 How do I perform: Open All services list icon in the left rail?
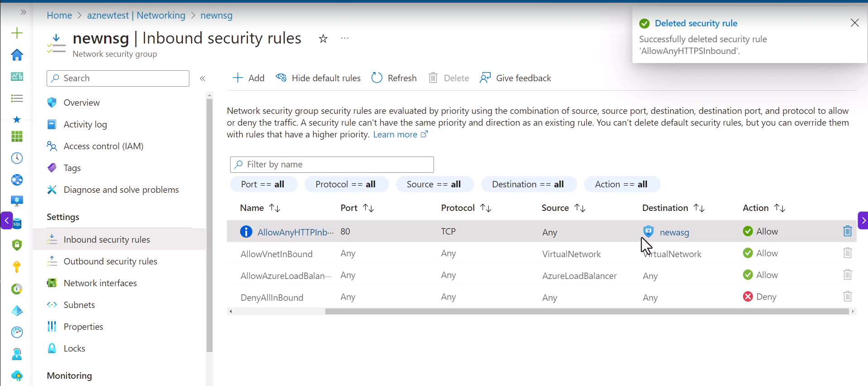tap(17, 98)
